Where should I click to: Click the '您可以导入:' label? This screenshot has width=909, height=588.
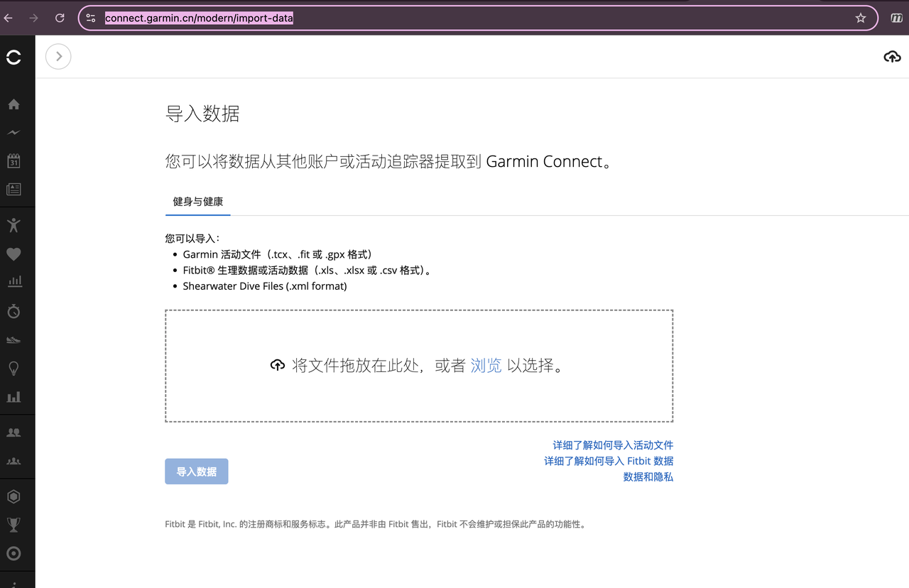coord(192,239)
